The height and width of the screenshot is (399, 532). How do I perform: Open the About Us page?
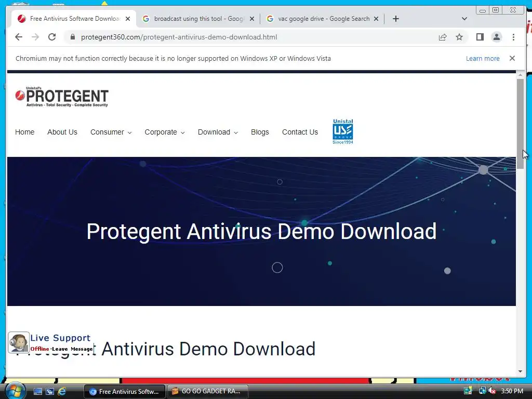pyautogui.click(x=62, y=132)
